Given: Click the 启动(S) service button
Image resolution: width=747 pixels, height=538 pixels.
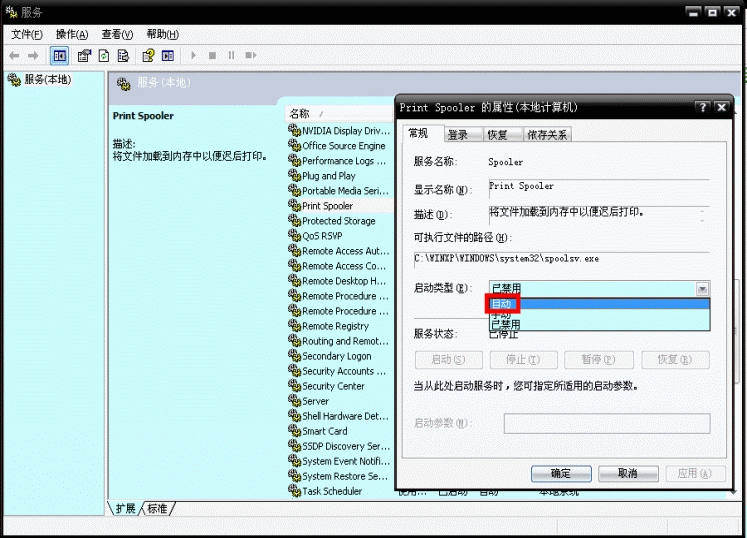Looking at the screenshot, I should 448,360.
